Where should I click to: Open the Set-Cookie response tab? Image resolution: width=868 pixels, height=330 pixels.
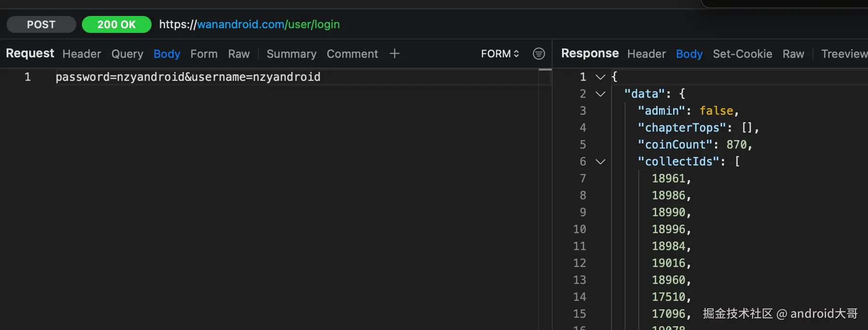click(742, 54)
